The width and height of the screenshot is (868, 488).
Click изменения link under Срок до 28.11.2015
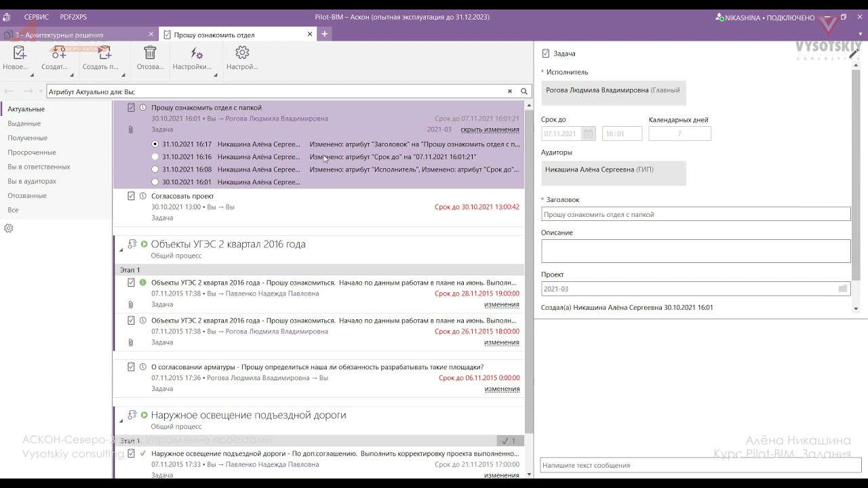(x=502, y=304)
